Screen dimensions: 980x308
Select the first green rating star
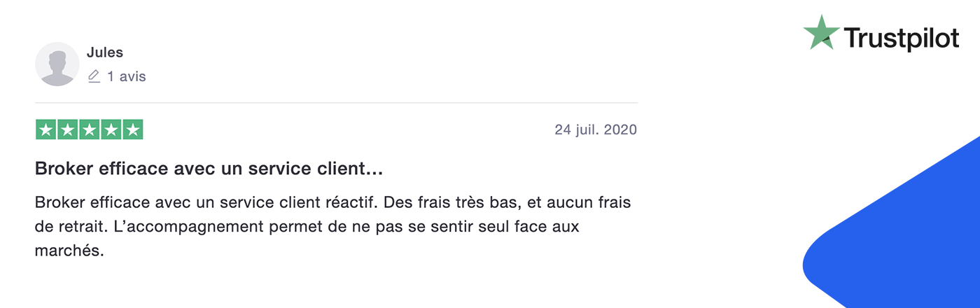click(x=45, y=129)
